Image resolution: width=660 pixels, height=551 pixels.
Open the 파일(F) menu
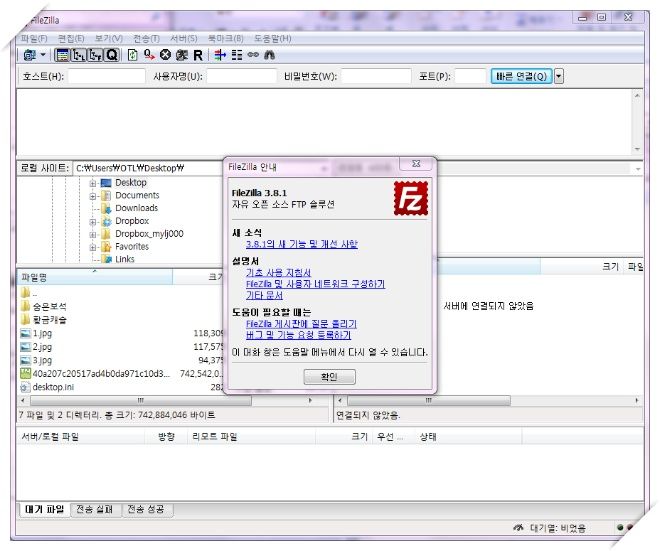(x=34, y=39)
